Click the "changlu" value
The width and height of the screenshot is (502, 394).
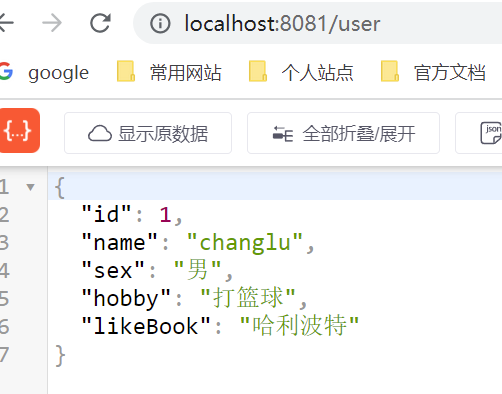click(x=245, y=242)
